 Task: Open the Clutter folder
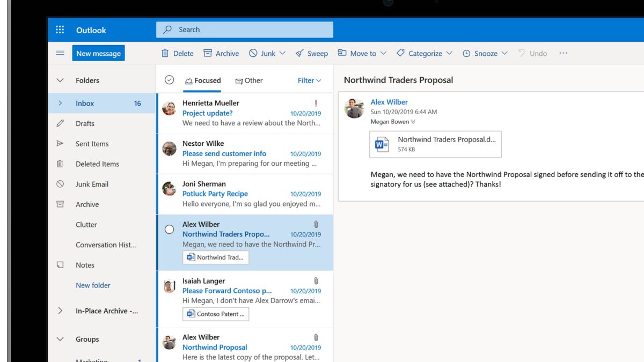pyautogui.click(x=86, y=225)
